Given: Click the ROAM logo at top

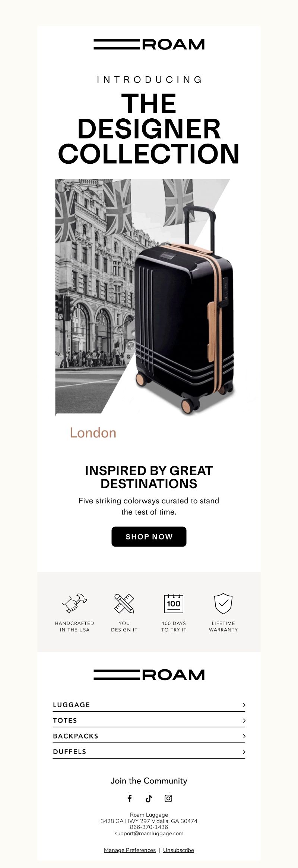Looking at the screenshot, I should (x=149, y=44).
